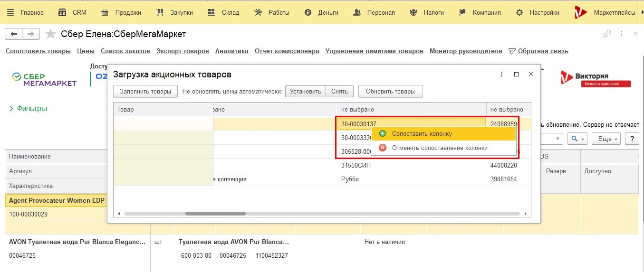Click the Наименование column header
Image resolution: width=644 pixels, height=272 pixels.
point(56,157)
